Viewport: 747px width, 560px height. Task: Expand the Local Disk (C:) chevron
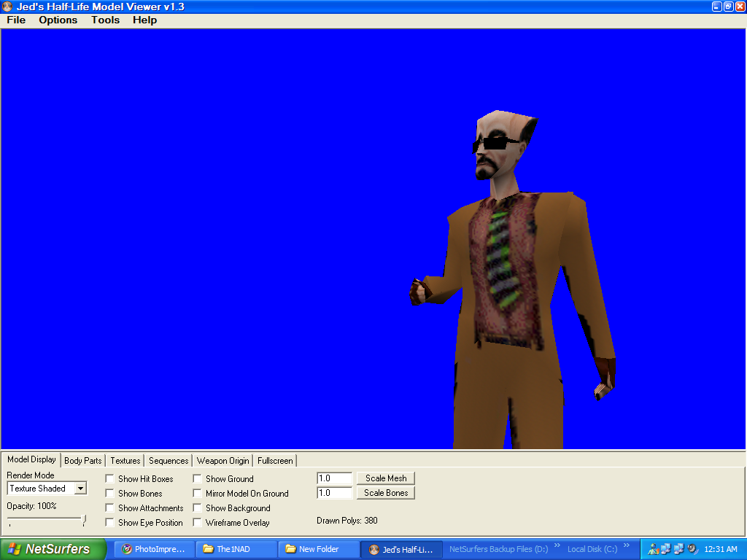pos(627,545)
